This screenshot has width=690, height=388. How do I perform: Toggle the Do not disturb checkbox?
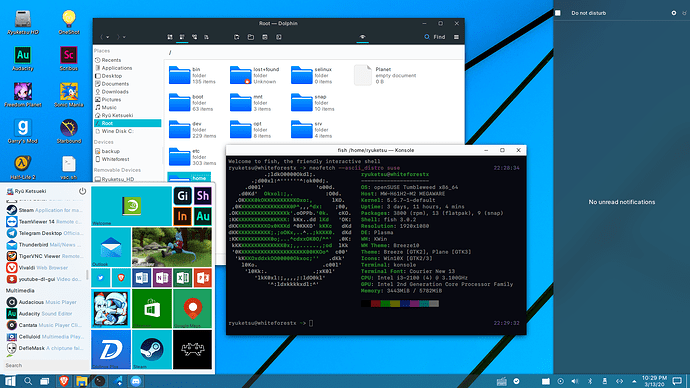pos(558,13)
